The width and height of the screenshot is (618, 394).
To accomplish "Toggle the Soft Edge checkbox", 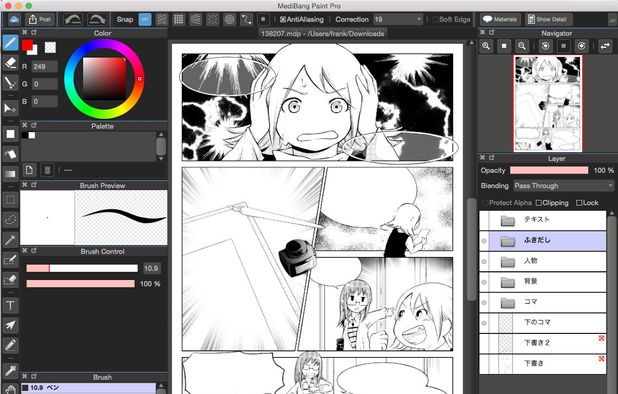I will pyautogui.click(x=435, y=19).
